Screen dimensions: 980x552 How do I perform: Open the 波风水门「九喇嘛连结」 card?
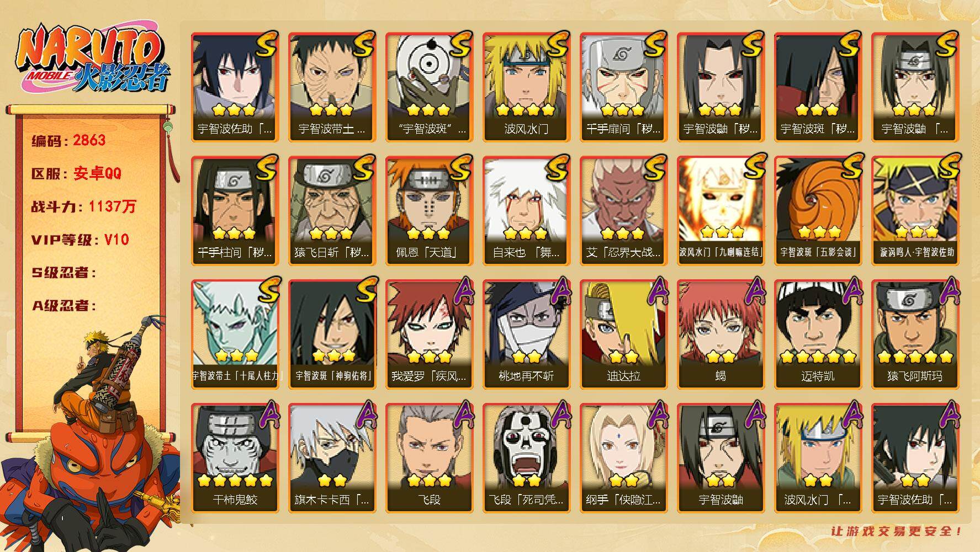[x=721, y=211]
